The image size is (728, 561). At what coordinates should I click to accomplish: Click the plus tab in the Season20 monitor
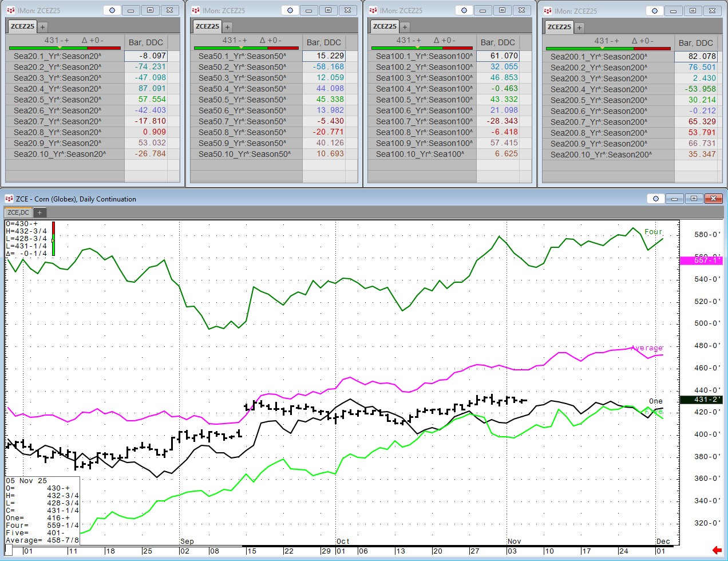[x=43, y=27]
